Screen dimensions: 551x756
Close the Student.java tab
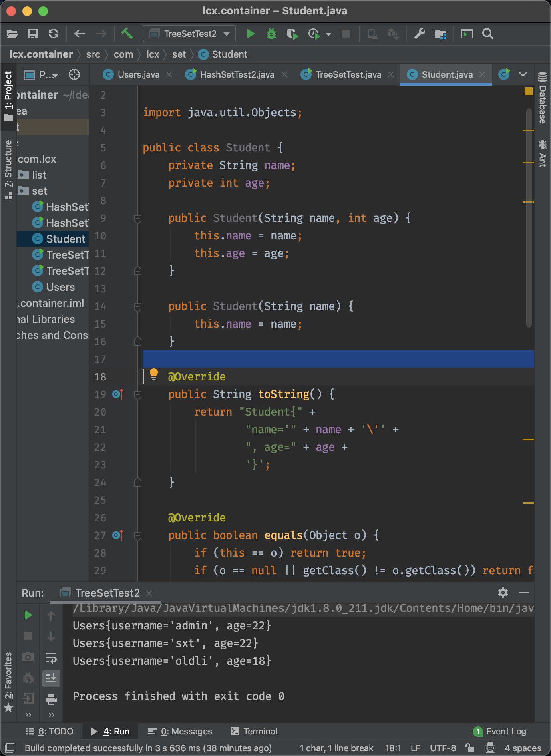coord(483,74)
